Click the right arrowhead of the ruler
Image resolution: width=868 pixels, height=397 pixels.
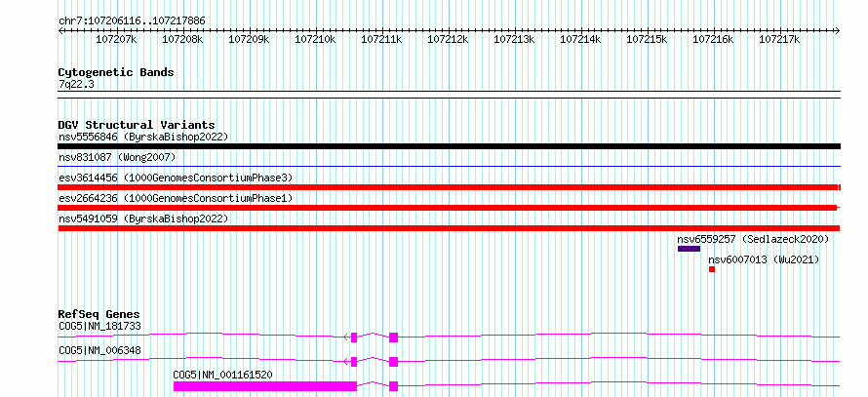(x=837, y=31)
